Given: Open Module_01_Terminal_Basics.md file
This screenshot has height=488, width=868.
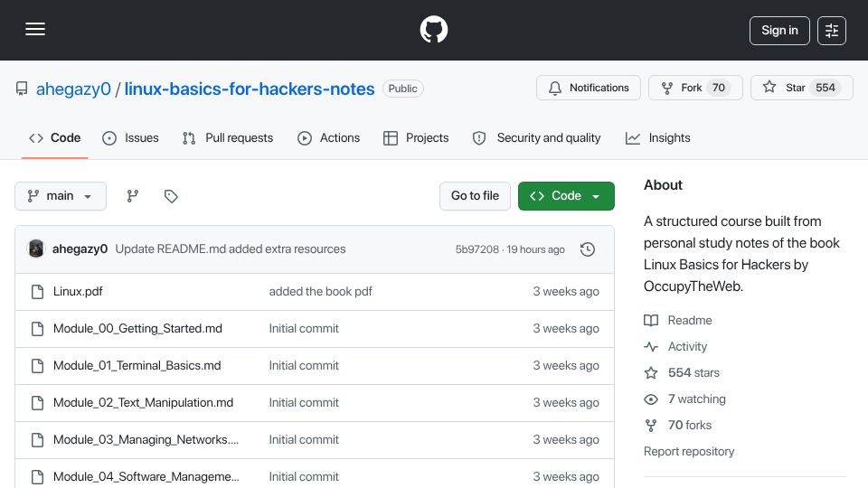Looking at the screenshot, I should 137,366.
